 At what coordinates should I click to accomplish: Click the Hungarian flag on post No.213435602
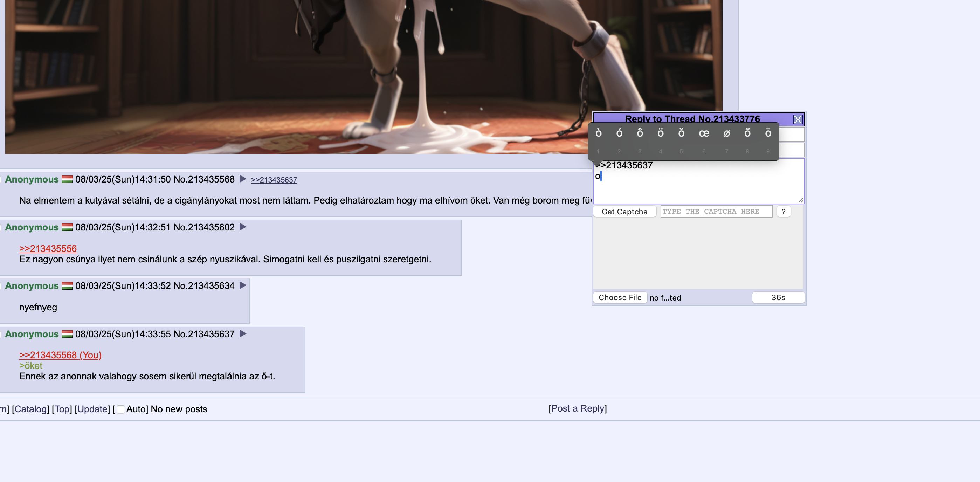[67, 227]
